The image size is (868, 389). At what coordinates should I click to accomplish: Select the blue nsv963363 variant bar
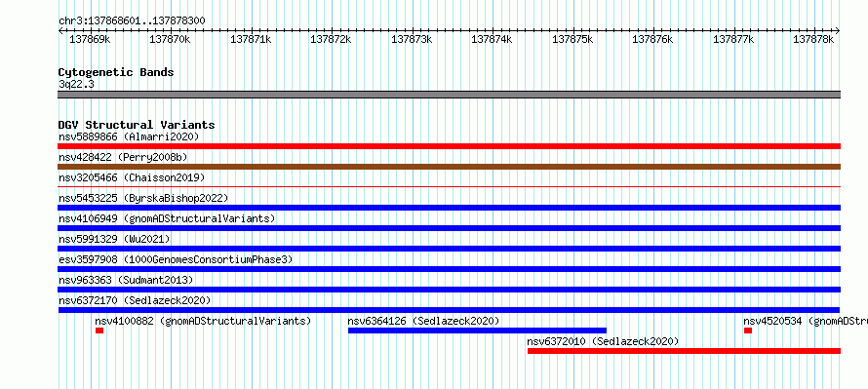tap(449, 290)
